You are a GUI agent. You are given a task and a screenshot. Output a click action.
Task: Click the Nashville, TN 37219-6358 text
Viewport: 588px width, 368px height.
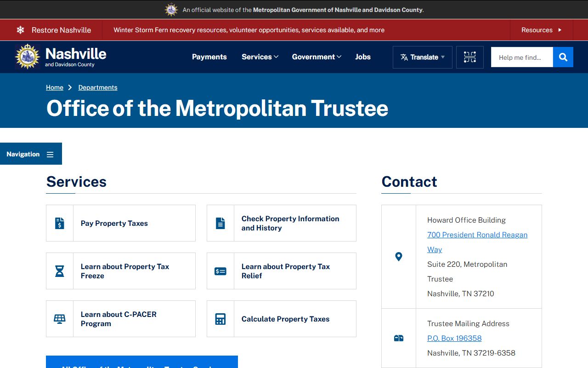pos(471,353)
